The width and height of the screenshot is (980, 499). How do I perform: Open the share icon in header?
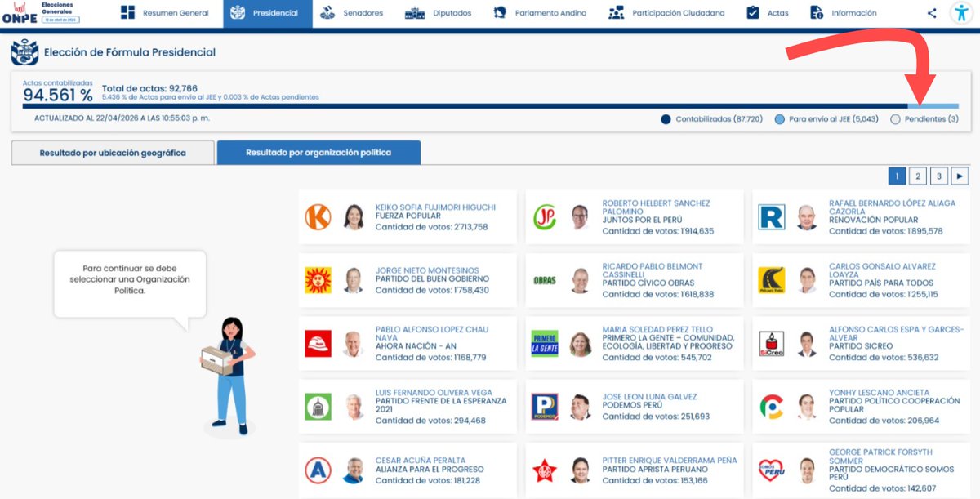(932, 13)
